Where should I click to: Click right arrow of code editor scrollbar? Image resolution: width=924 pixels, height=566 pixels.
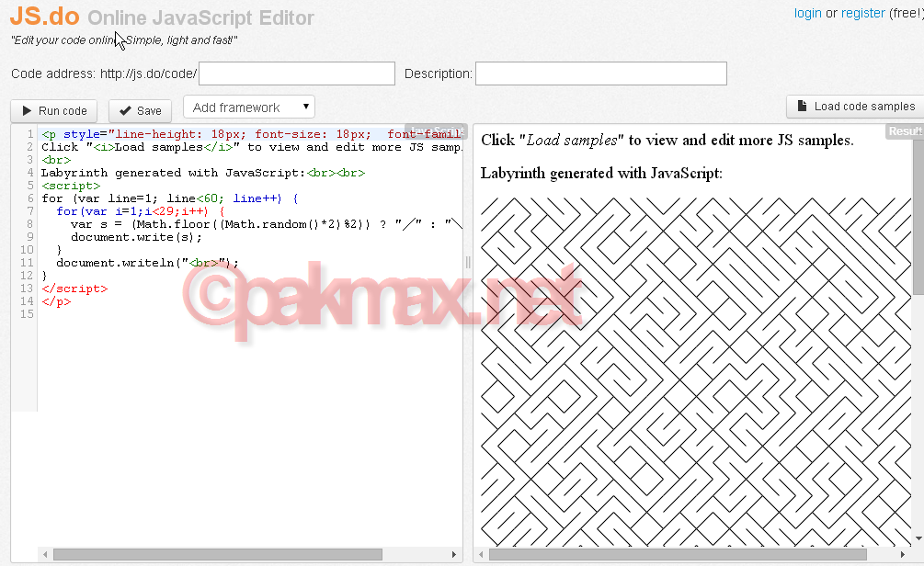click(x=454, y=555)
